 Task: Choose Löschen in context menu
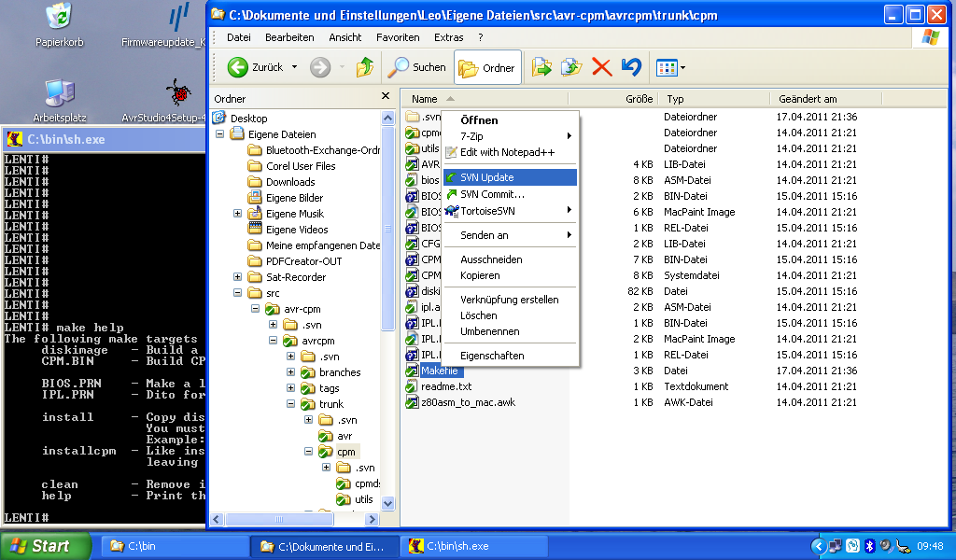[510, 315]
